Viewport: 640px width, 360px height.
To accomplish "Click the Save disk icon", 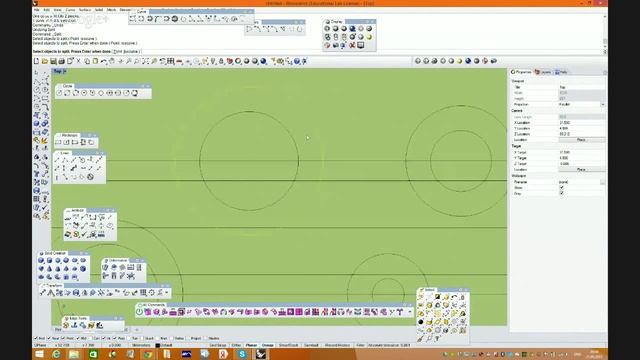I will pyautogui.click(x=53, y=61).
